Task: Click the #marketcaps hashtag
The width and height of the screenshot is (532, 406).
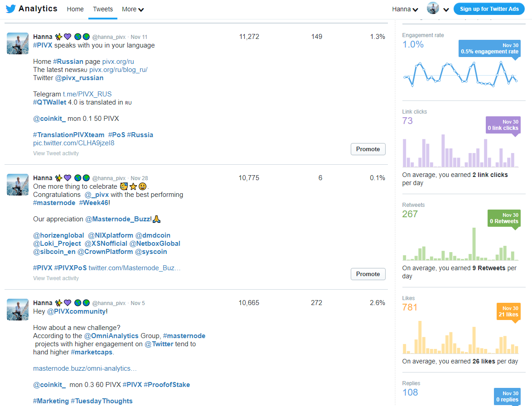Action: [x=92, y=352]
